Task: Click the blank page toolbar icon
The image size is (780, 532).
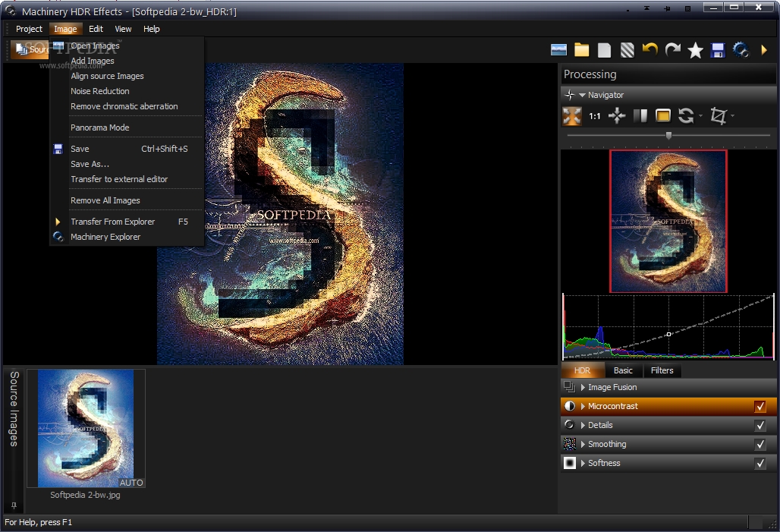Action: point(604,50)
